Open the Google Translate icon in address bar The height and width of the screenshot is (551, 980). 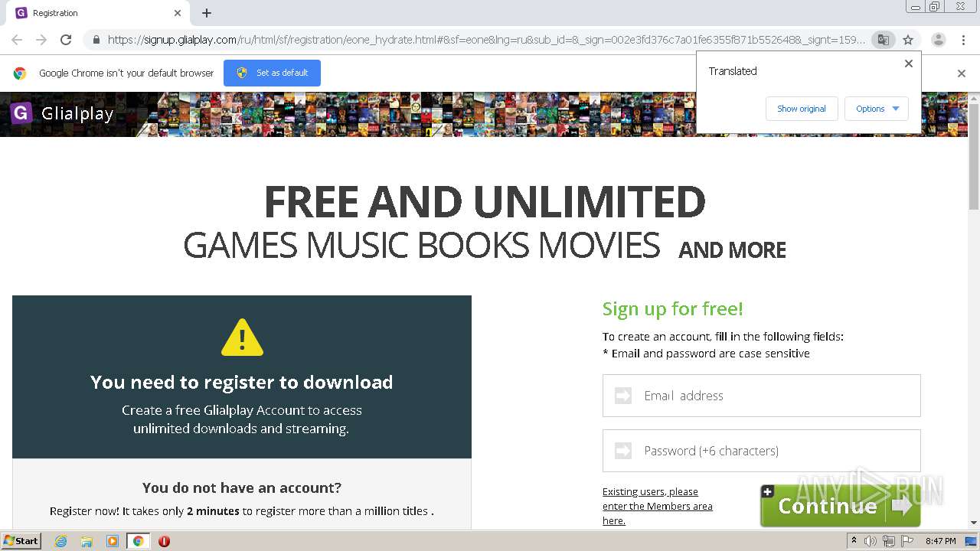coord(883,40)
